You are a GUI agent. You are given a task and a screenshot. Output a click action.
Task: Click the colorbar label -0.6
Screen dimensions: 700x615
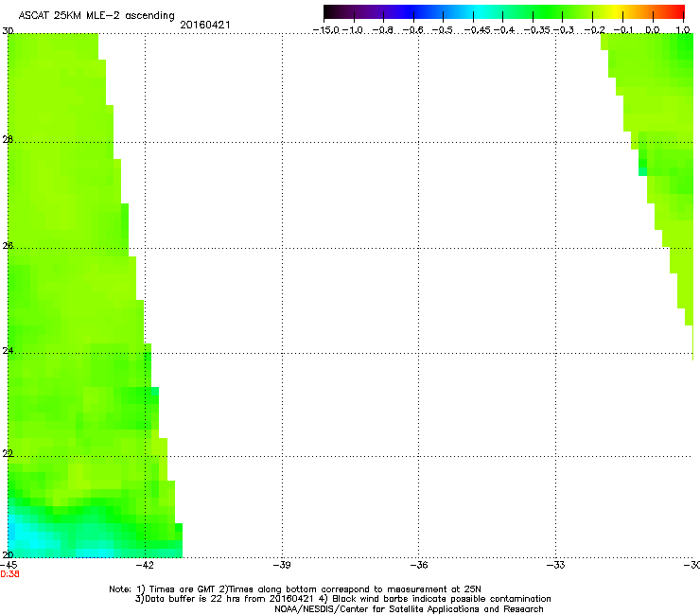pos(413,30)
